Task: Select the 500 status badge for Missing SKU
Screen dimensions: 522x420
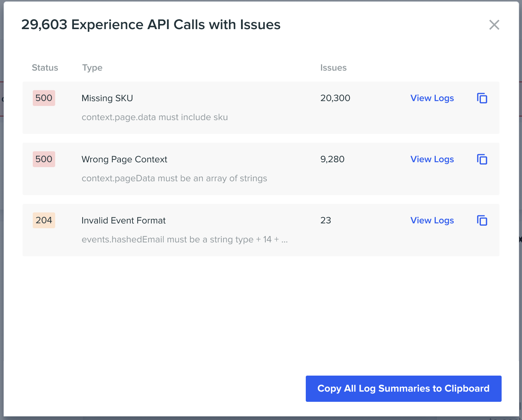Action: pyautogui.click(x=44, y=98)
